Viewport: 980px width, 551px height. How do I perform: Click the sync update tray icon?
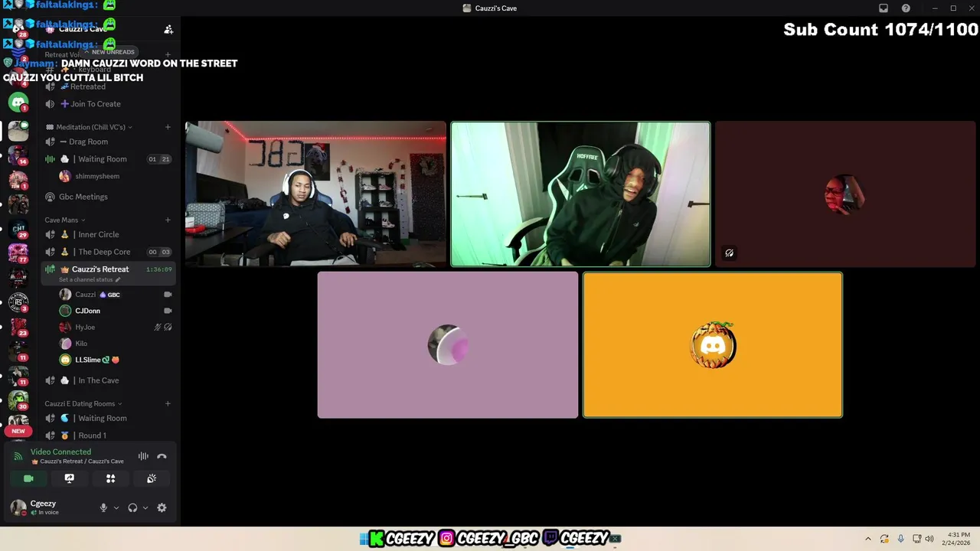[x=884, y=539]
